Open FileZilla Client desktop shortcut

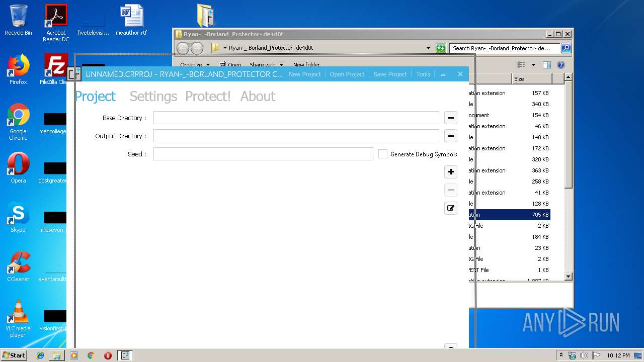tap(56, 69)
